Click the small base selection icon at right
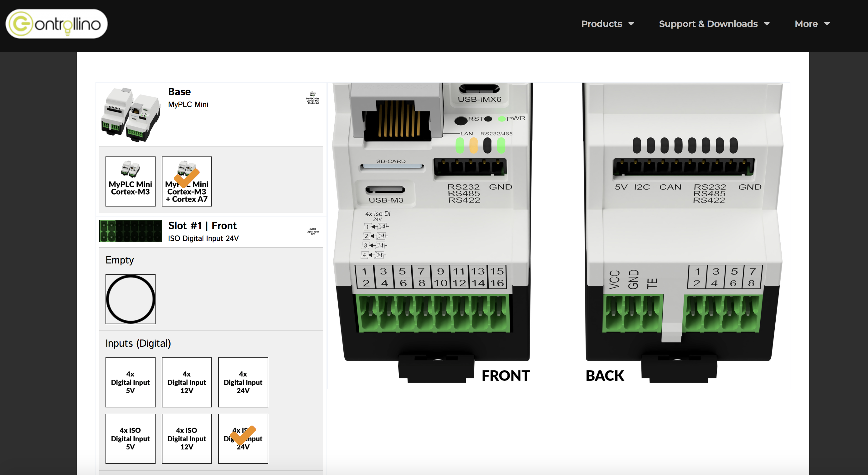Image resolution: width=868 pixels, height=475 pixels. [x=312, y=98]
